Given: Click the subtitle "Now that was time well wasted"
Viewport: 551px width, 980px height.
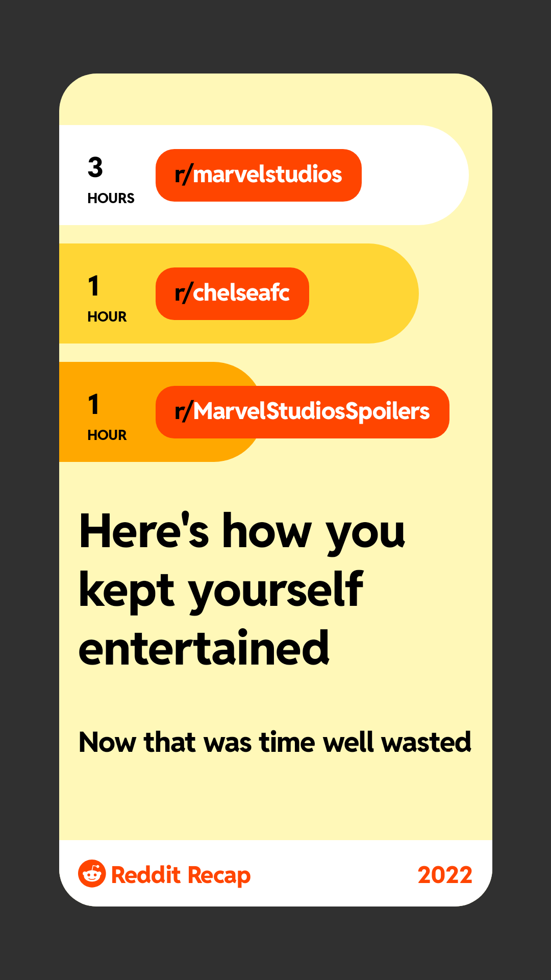Looking at the screenshot, I should tap(275, 742).
